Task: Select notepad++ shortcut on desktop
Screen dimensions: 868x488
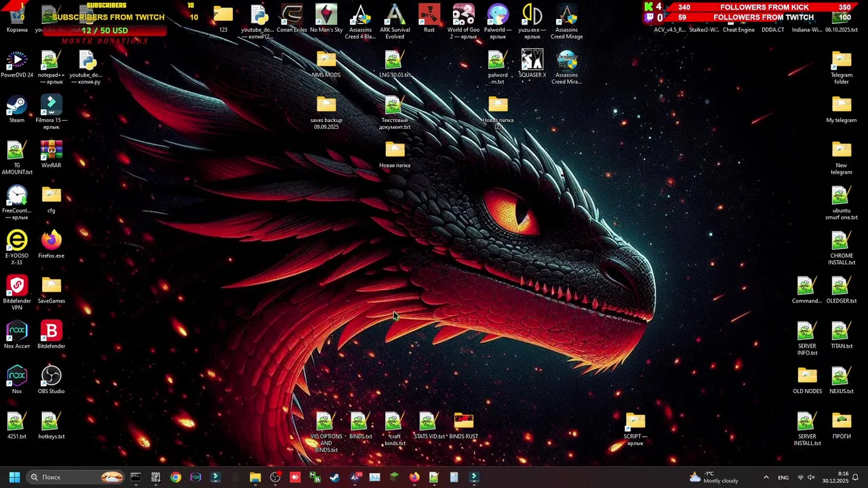Action: click(52, 67)
